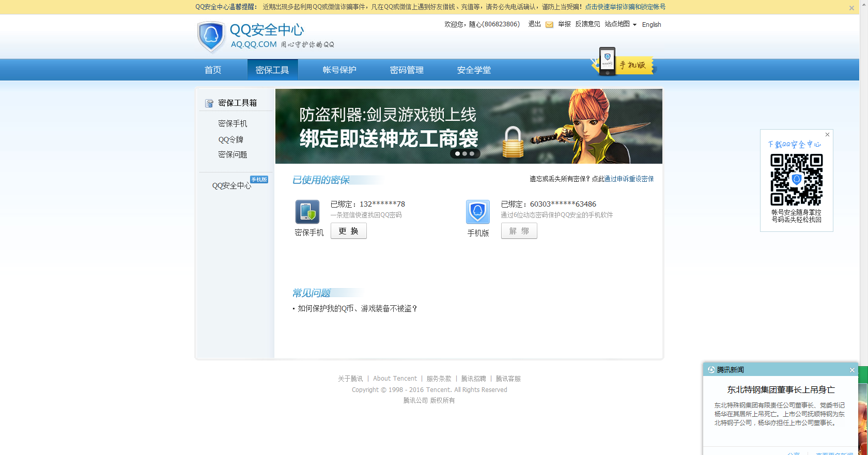
Task: Click 点击快速举报诈骗和锁定帐号 banner link
Action: click(x=625, y=7)
